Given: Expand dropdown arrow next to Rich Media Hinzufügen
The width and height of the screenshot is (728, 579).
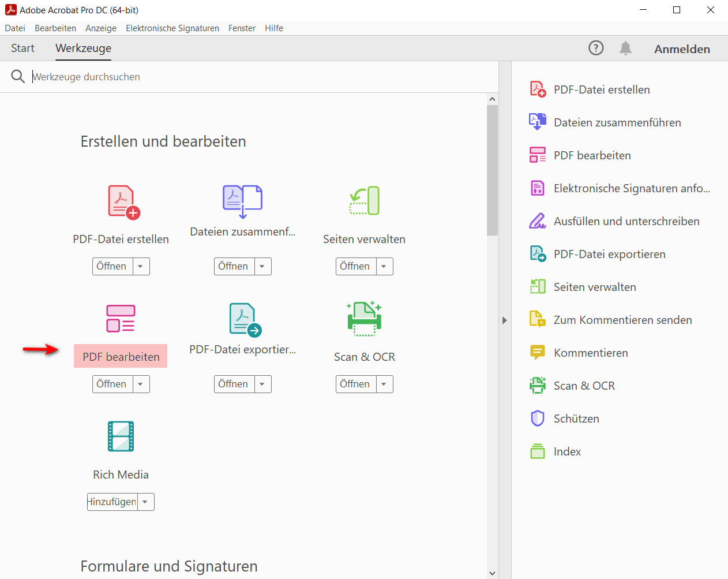Looking at the screenshot, I should (145, 502).
